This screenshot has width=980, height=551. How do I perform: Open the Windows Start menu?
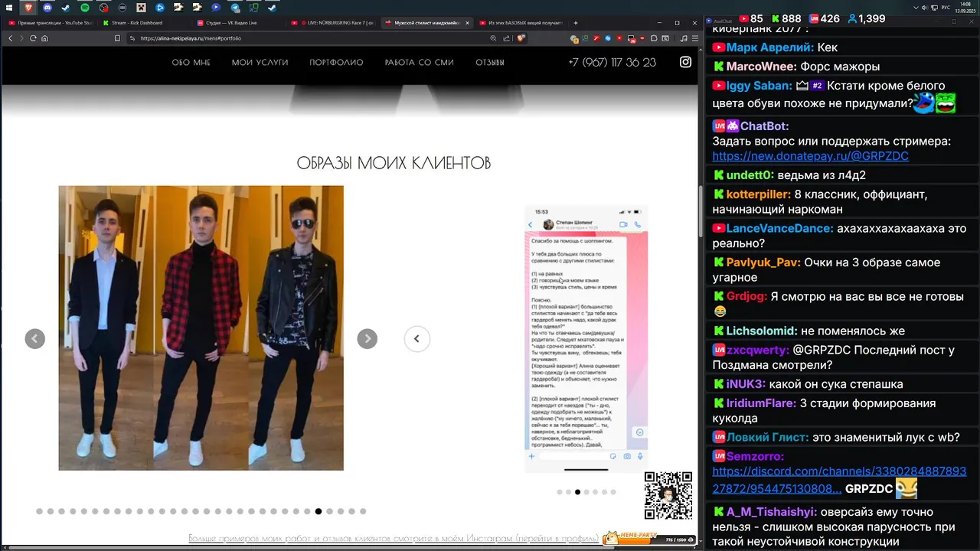[x=9, y=8]
